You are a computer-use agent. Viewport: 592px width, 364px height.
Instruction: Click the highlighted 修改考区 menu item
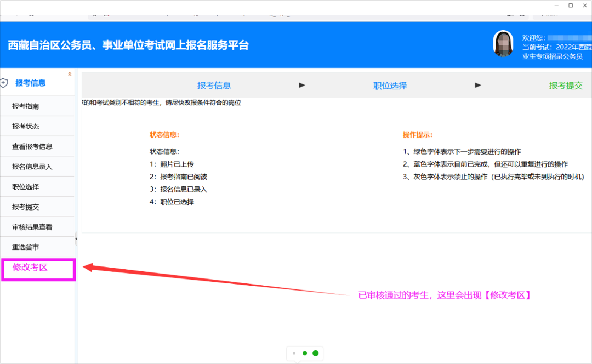(30, 268)
